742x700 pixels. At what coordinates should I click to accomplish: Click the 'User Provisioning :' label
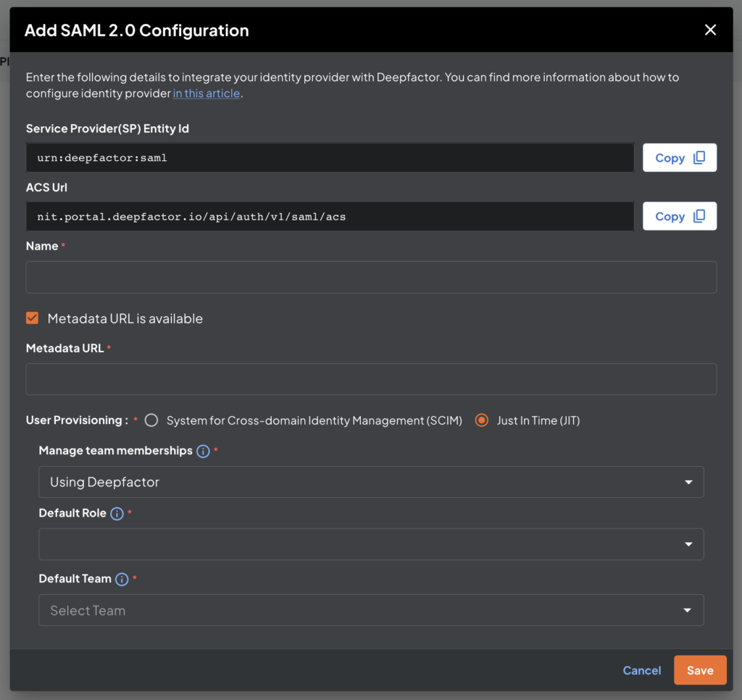click(x=77, y=420)
